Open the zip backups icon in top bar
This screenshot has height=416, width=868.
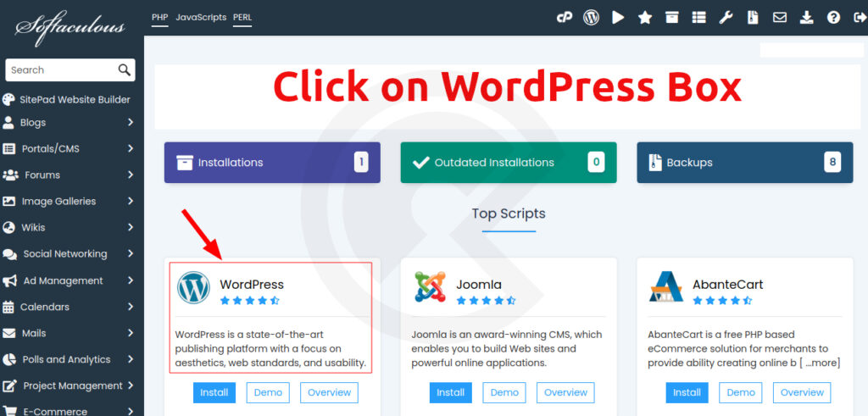click(753, 18)
